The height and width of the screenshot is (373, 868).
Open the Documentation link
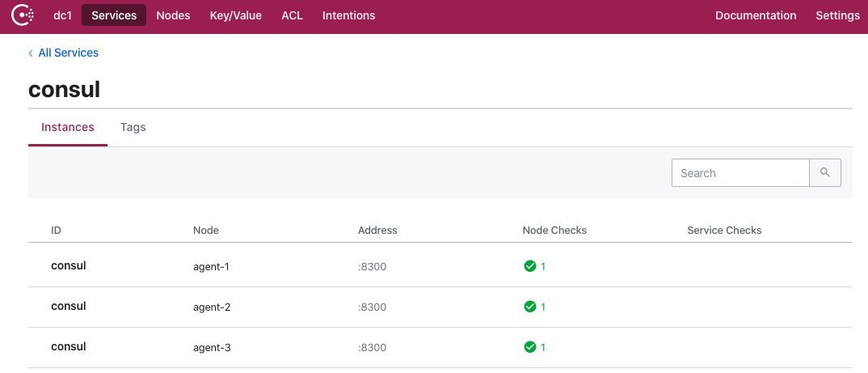click(x=756, y=15)
